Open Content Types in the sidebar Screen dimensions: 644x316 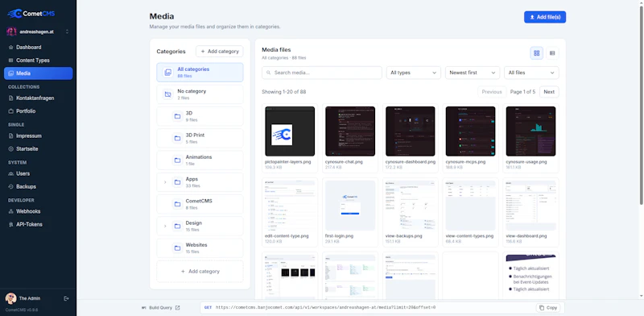(x=38, y=60)
